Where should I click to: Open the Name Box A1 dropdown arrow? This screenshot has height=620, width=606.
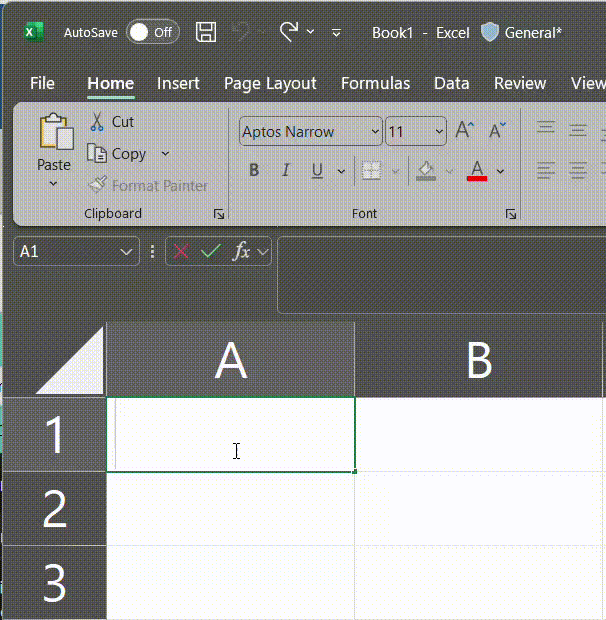coord(126,251)
